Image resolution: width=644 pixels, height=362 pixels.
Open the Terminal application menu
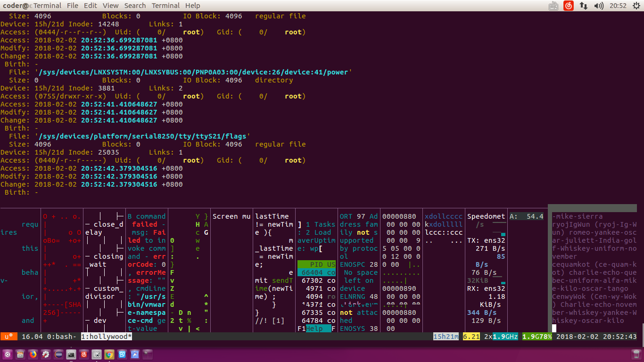point(47,6)
